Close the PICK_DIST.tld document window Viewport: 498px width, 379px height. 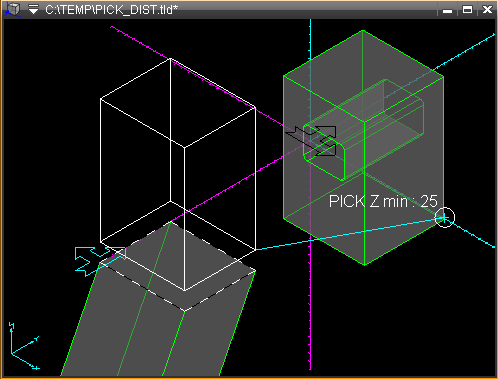(x=487, y=10)
